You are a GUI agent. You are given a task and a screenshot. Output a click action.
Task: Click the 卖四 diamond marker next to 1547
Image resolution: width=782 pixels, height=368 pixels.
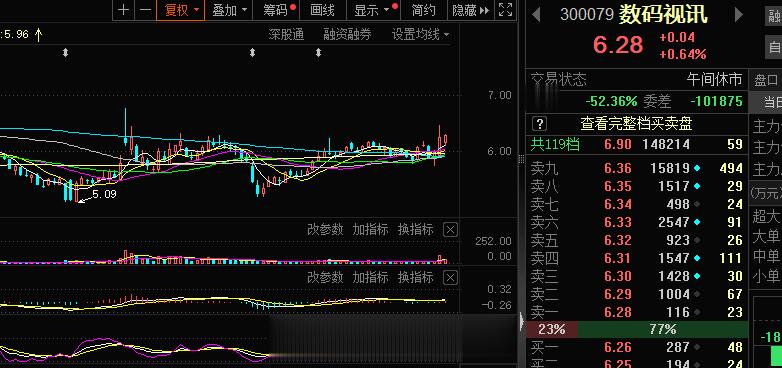(697, 258)
